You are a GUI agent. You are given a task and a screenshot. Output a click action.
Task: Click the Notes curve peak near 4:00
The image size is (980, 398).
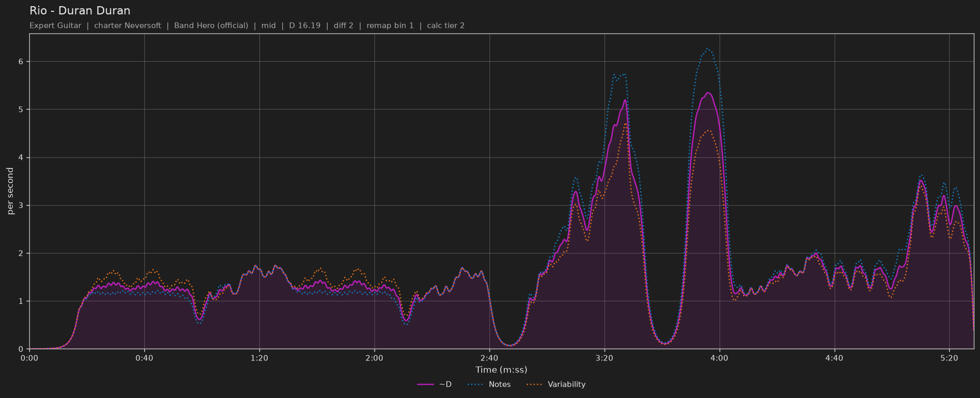(708, 49)
